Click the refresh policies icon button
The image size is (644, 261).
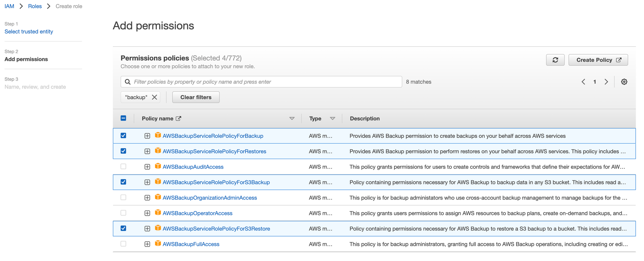[555, 60]
